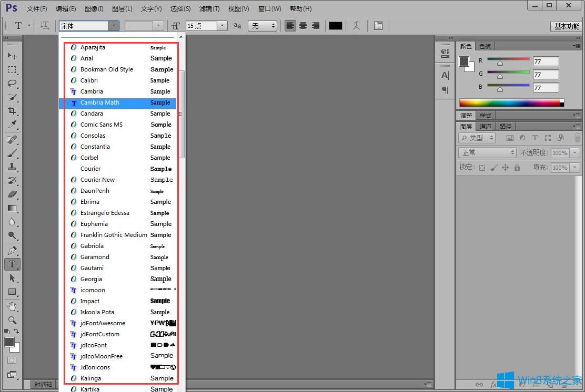Enable center text alignment
The height and width of the screenshot is (392, 585).
[303, 26]
